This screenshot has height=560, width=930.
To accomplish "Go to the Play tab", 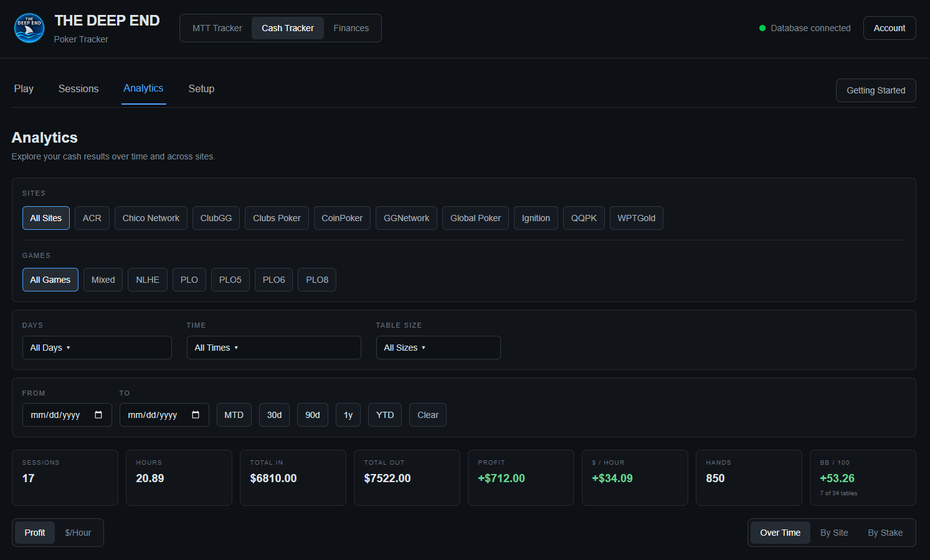I will point(24,88).
